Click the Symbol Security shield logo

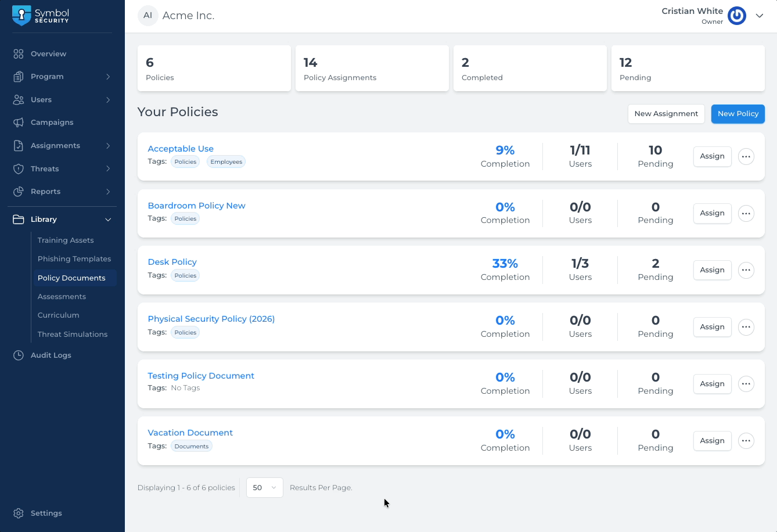point(21,16)
